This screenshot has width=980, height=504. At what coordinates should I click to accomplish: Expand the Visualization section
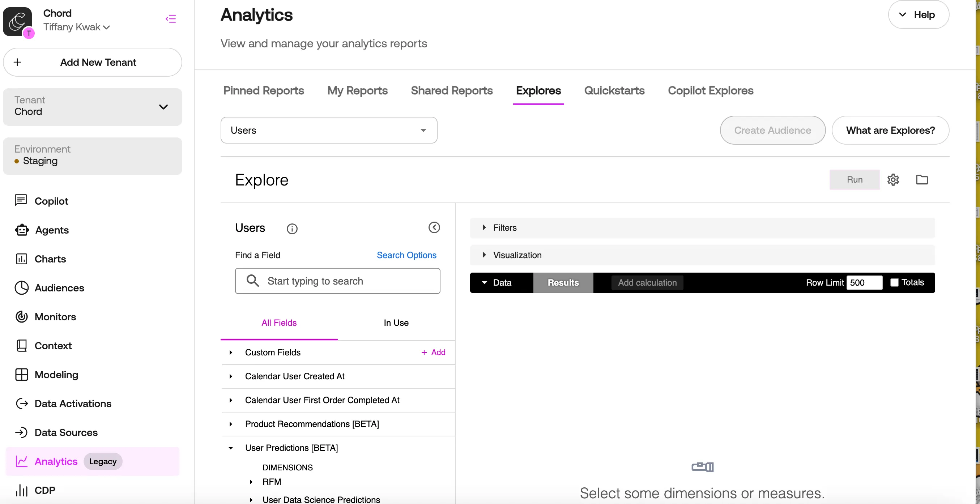(x=702, y=255)
